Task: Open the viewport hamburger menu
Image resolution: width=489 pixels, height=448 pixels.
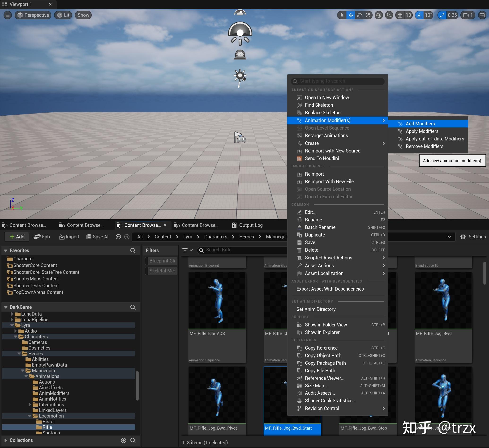Action: (7, 15)
